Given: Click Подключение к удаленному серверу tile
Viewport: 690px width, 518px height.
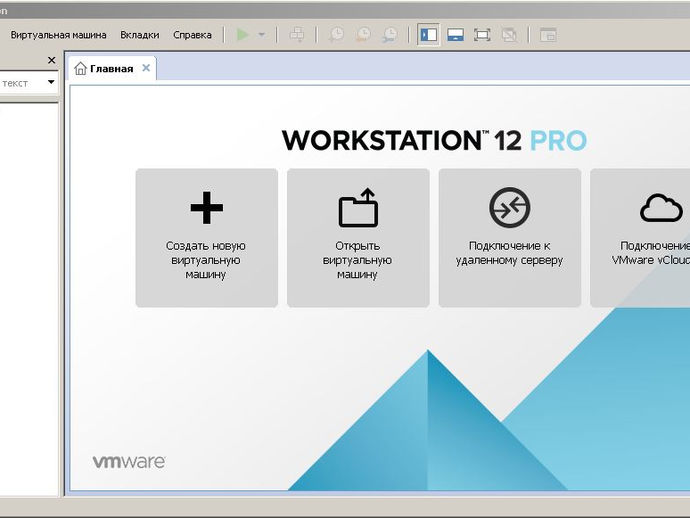Looking at the screenshot, I should tap(510, 238).
